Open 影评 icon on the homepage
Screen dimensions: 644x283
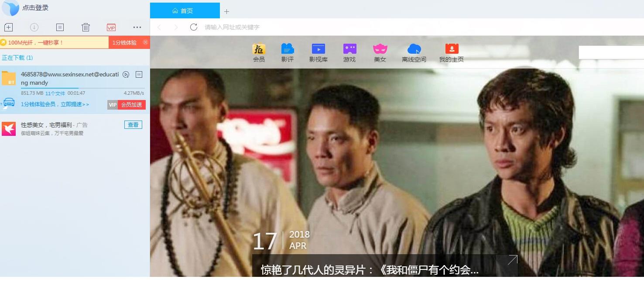click(x=288, y=53)
